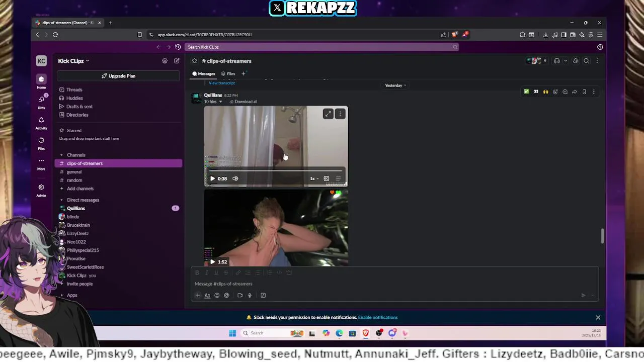Click the Upgrade Plan button
644x362 pixels.
[118, 76]
